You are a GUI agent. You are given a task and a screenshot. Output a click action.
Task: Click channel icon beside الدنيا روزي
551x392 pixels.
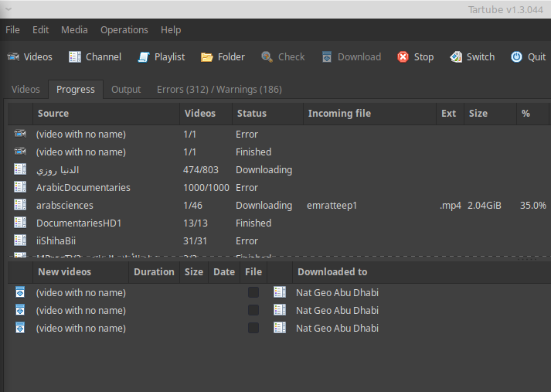click(20, 169)
